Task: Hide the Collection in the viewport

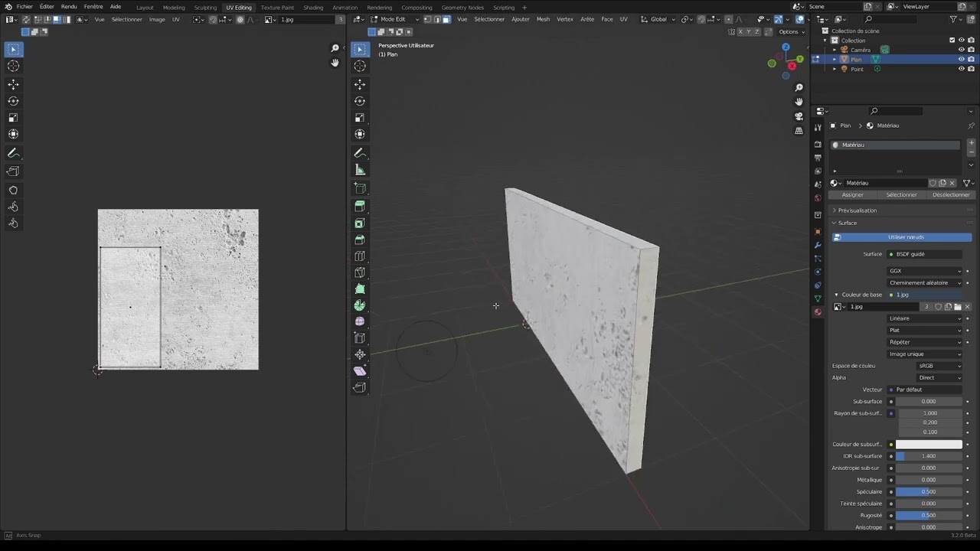Action: [x=962, y=40]
